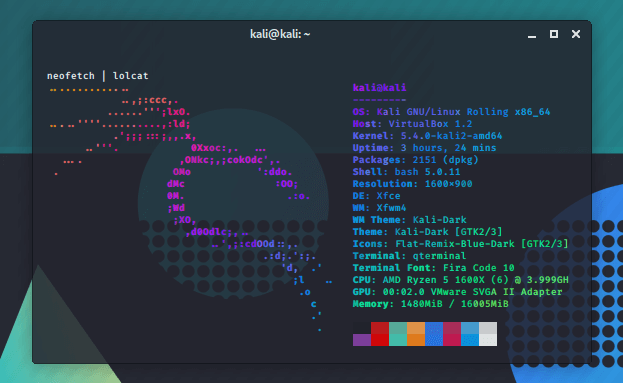This screenshot has height=383, width=623.
Task: Select the GPU: VMware SVGA II Adapter line
Action: pyautogui.click(x=458, y=292)
